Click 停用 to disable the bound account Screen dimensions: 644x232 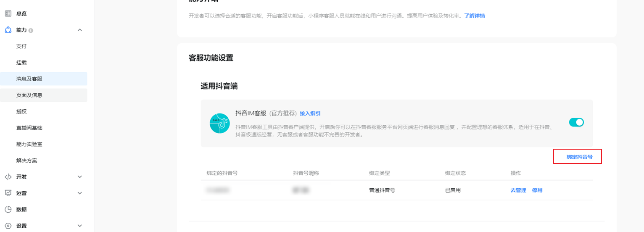(537, 190)
